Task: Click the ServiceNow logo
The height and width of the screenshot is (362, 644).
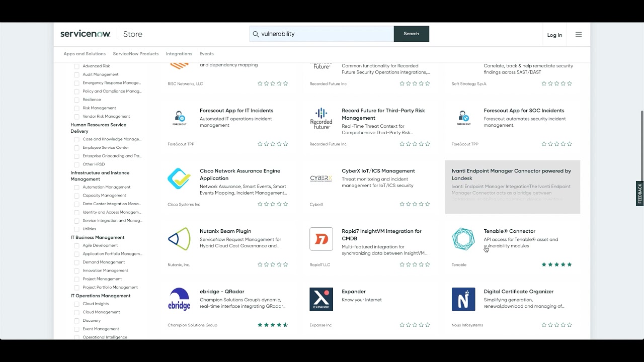Action: point(86,34)
